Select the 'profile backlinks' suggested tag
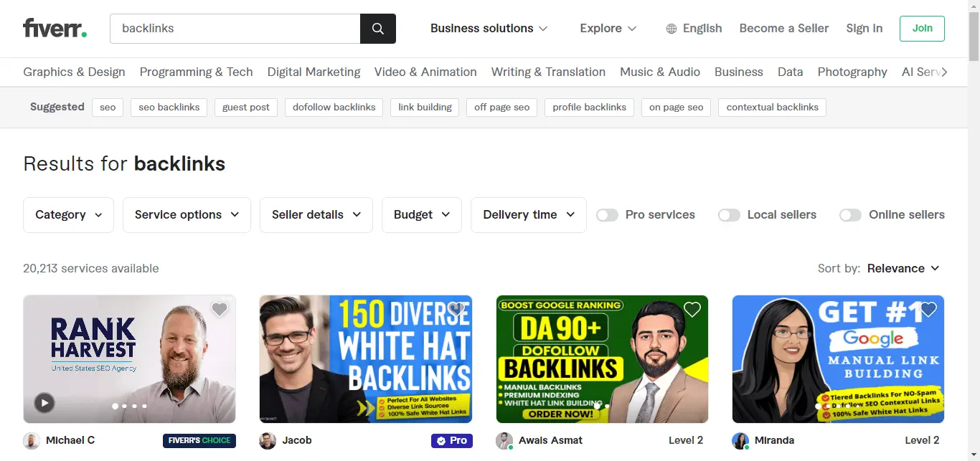 pyautogui.click(x=590, y=108)
